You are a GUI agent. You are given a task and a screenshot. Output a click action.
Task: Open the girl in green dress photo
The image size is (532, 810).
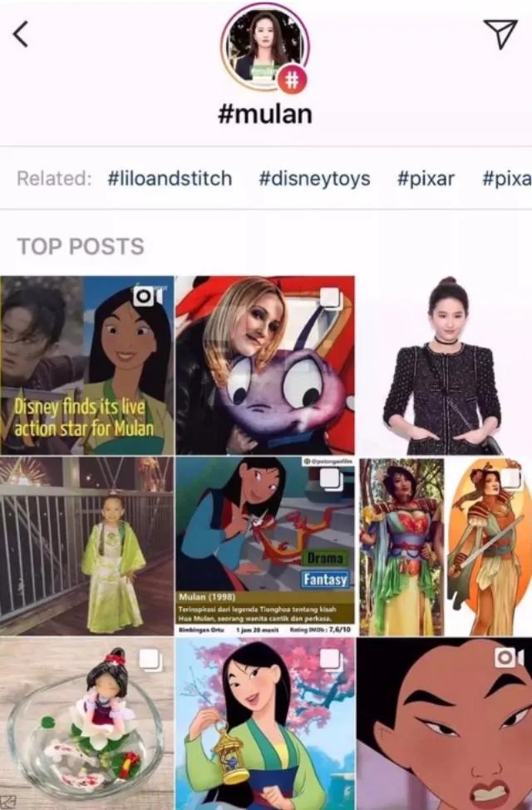(86, 546)
